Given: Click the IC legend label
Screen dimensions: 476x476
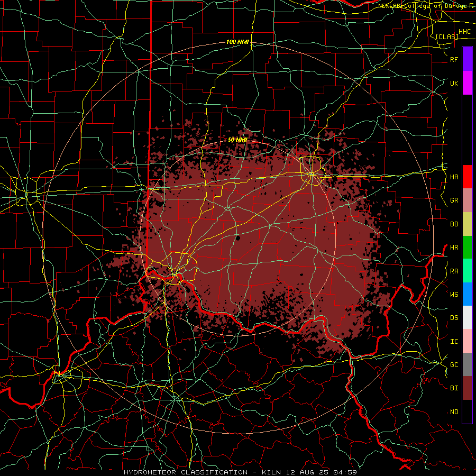Looking at the screenshot, I should (x=454, y=342).
